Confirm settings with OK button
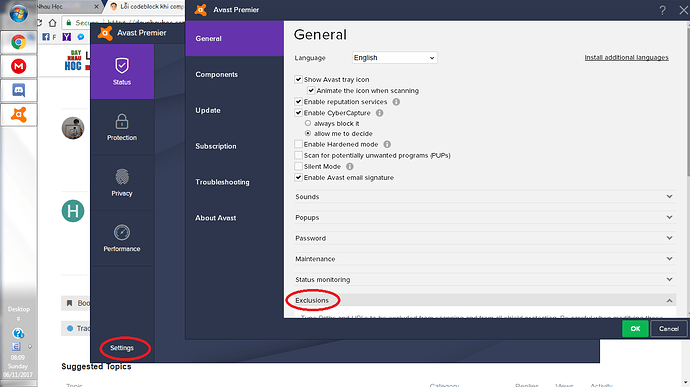The image size is (690, 387). coord(635,329)
